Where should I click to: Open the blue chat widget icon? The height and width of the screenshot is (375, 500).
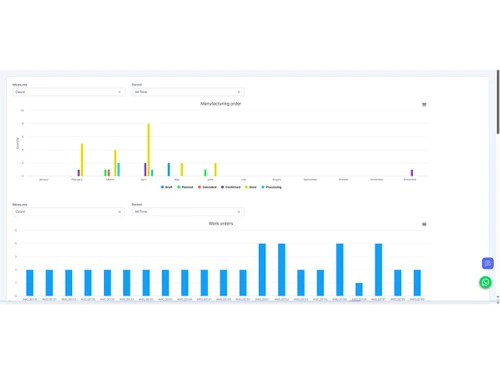pos(488,263)
